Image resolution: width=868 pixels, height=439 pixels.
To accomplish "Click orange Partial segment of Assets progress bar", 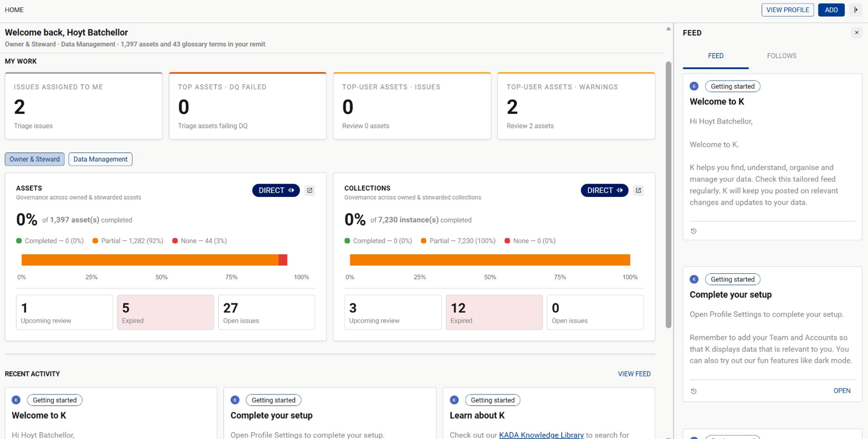I will click(x=150, y=260).
